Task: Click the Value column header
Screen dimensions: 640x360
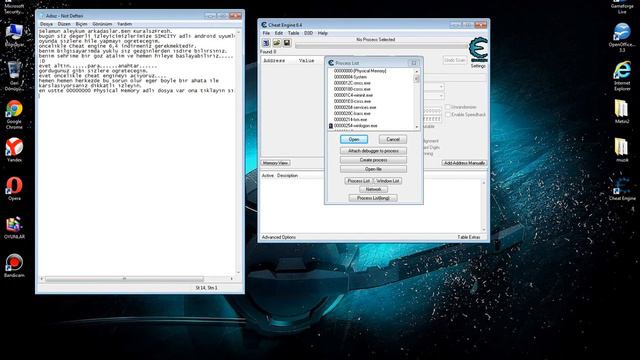Action: (x=307, y=61)
